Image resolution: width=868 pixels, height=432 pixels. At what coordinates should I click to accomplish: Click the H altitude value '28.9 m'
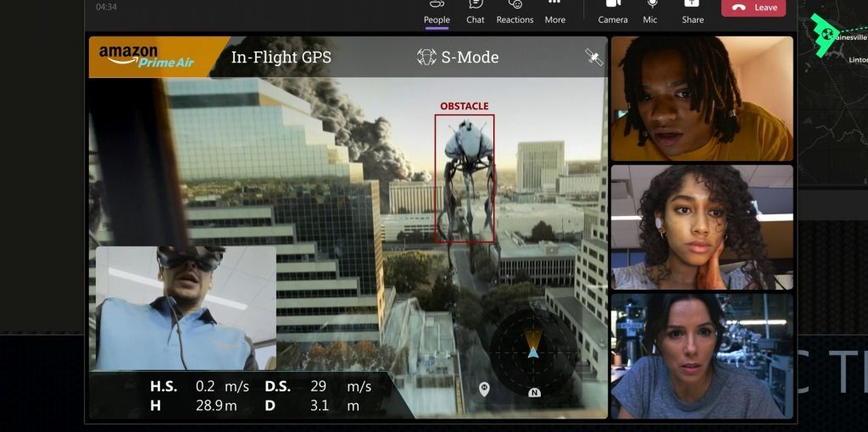(216, 406)
